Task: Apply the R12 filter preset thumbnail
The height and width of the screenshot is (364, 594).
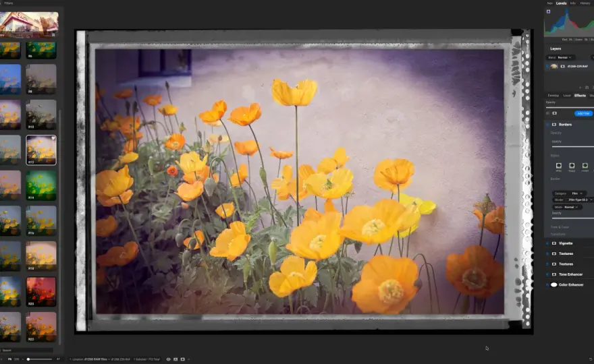Action: [41, 150]
